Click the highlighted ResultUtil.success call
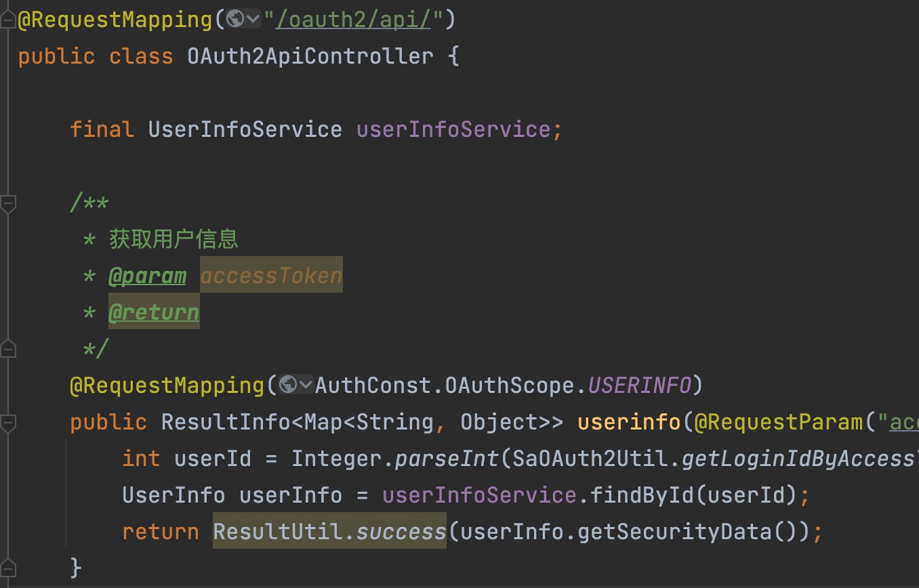Screen dimensions: 919x588 click(x=329, y=531)
